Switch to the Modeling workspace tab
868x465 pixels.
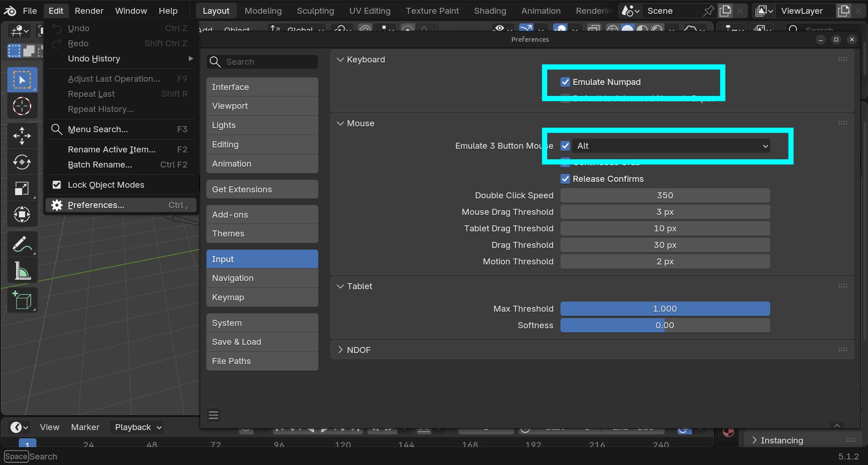click(263, 11)
